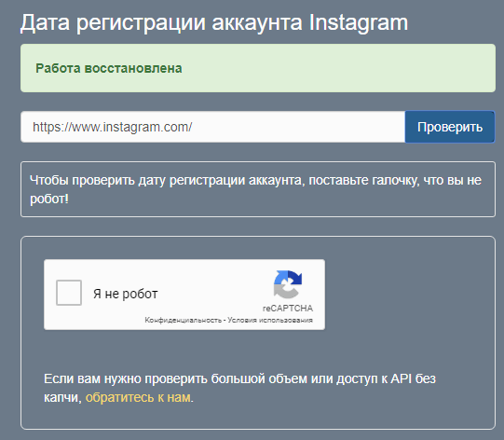
Task: Click the 'Чтобы проверить дату регистрации' hint text
Action: point(255,189)
